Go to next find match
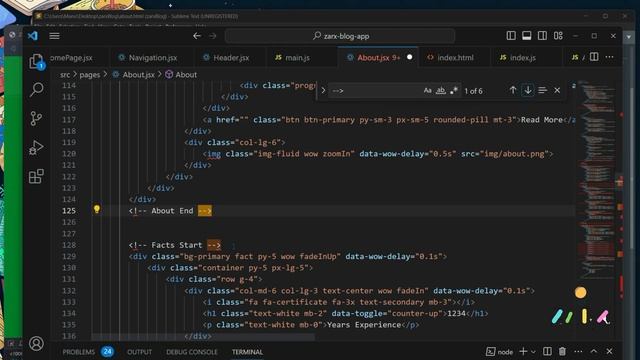The width and height of the screenshot is (640, 360). point(528,90)
